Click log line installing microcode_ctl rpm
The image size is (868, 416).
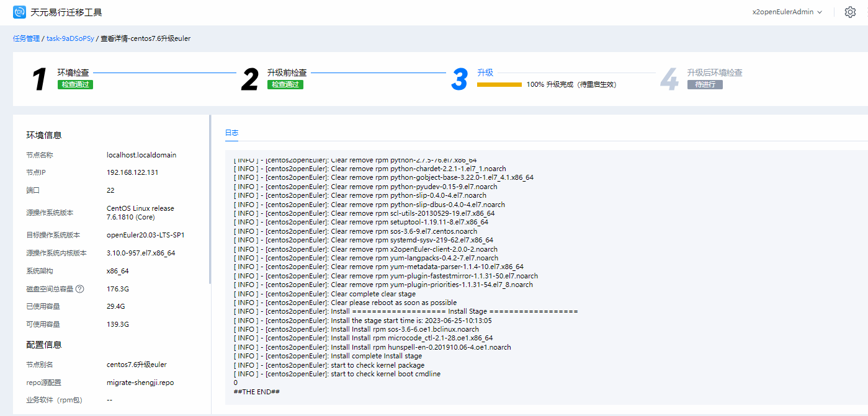(363, 338)
